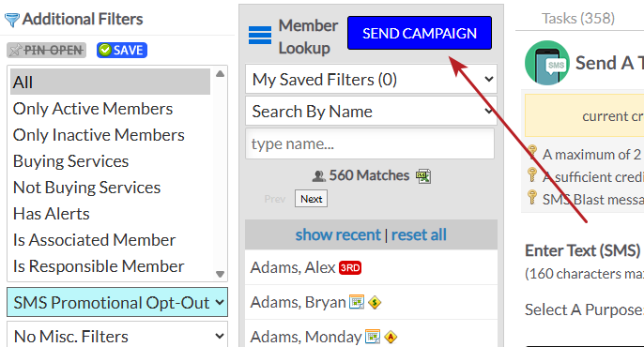The image size is (644, 347).
Task: Open the SMS Promotional Opt-Out dropdown
Action: click(117, 302)
